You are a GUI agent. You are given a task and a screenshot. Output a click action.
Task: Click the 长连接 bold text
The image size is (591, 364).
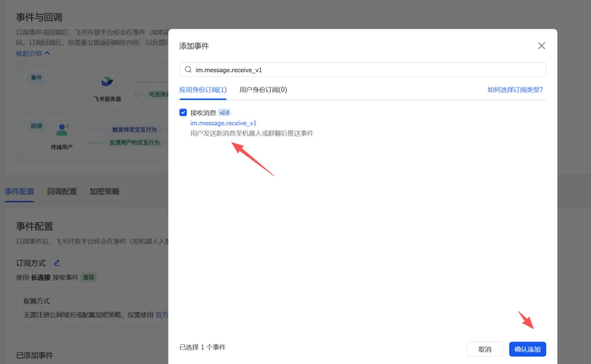40,278
